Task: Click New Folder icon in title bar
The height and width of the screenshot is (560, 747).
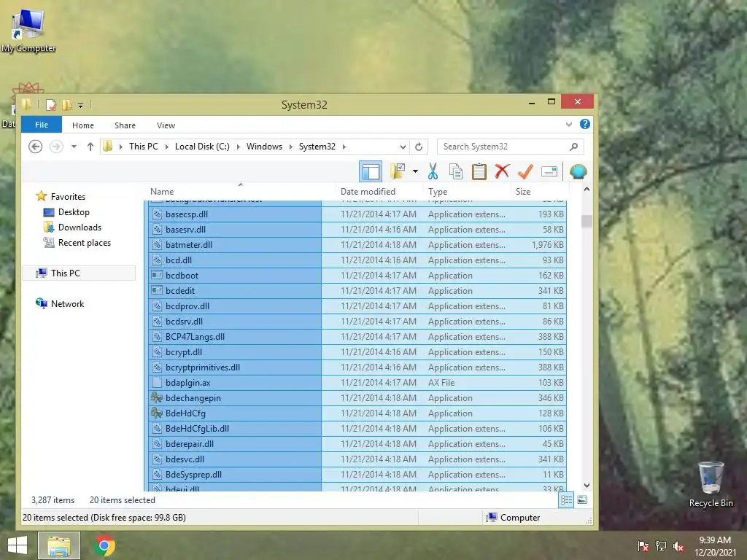Action: [66, 105]
